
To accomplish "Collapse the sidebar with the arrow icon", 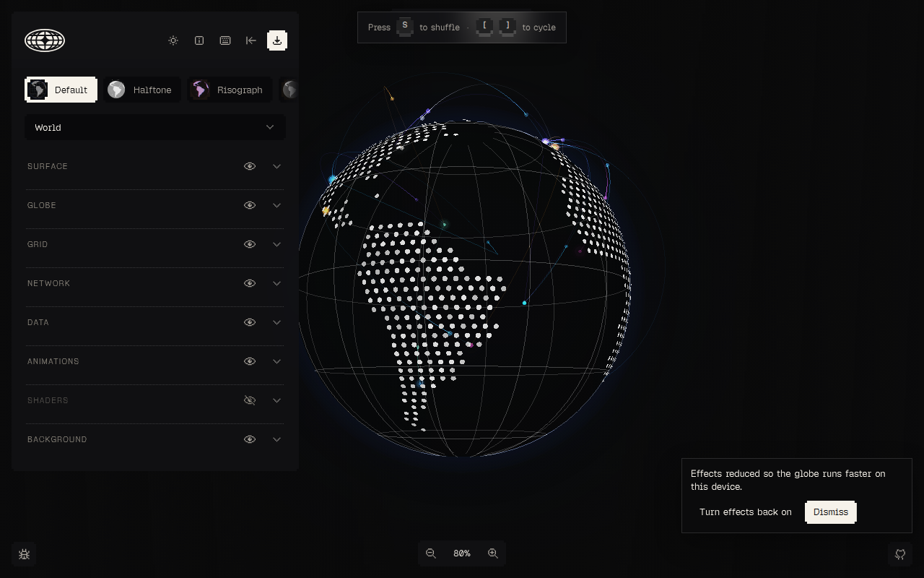I will (251, 40).
